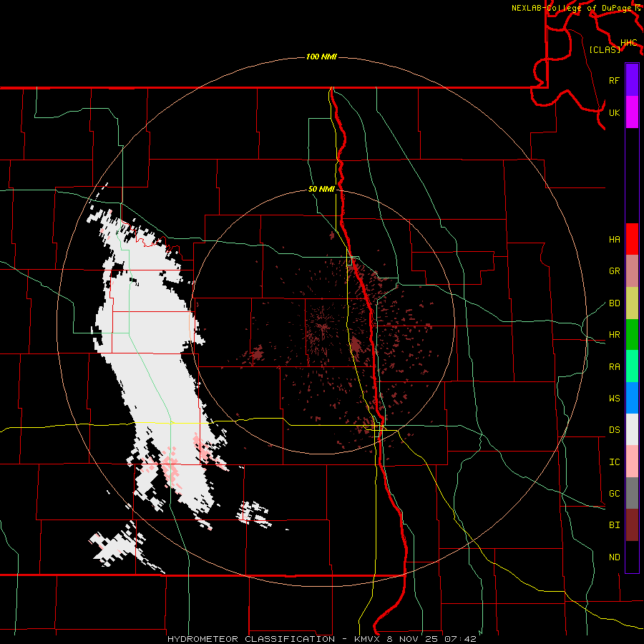The height and width of the screenshot is (644, 644).
Task: Click the BI dark red legend swatch
Action: 632,525
